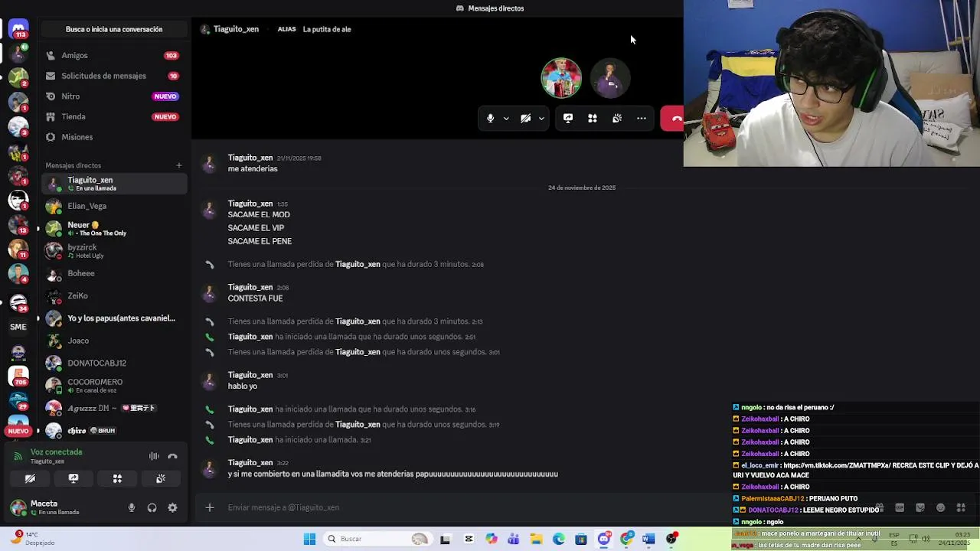Open File Explorer from the taskbar
This screenshot has height=551, width=980.
coord(536,540)
